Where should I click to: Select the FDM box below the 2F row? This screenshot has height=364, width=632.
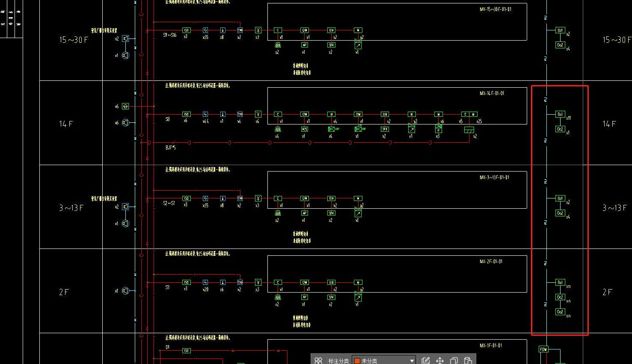(x=543, y=349)
